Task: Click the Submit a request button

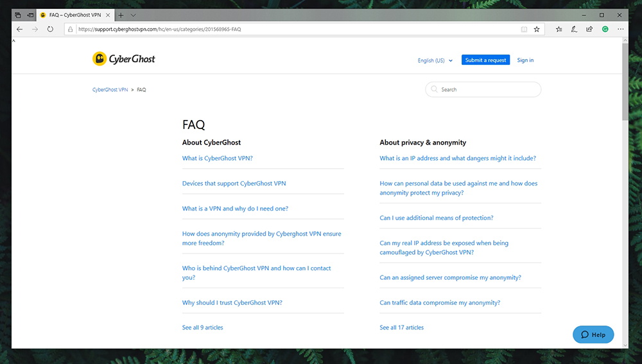Action: (485, 60)
